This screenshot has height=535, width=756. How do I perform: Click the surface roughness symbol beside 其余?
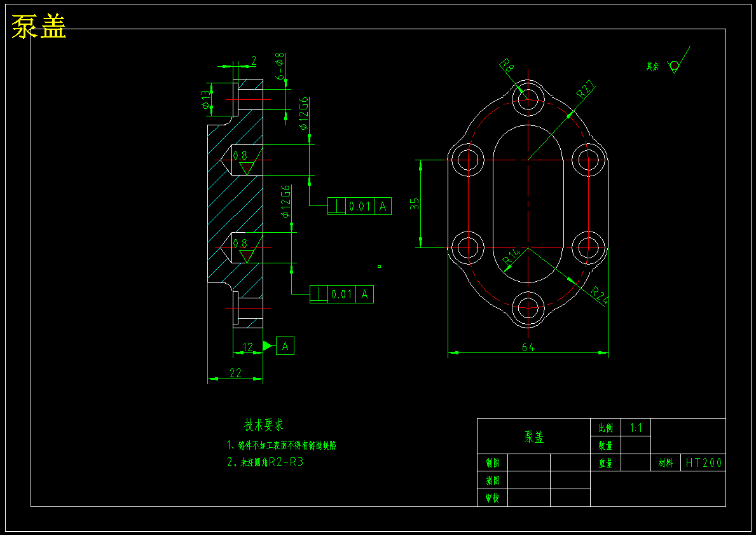coord(678,60)
